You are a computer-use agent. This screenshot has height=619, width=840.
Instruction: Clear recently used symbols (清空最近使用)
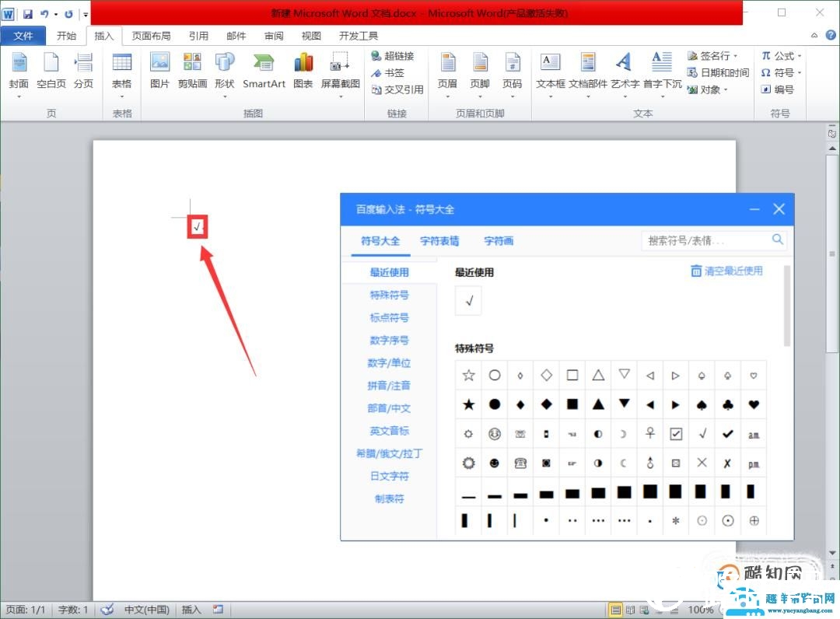(727, 271)
